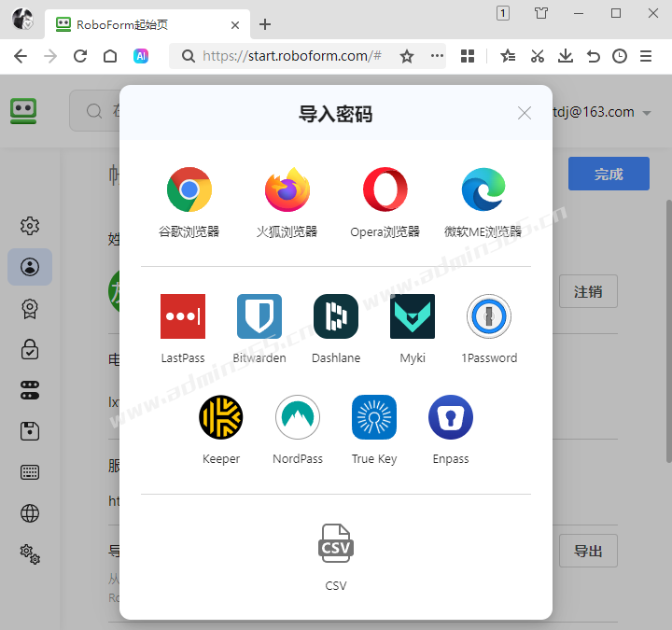The width and height of the screenshot is (672, 630).
Task: Open the browser main menu
Action: [x=646, y=56]
